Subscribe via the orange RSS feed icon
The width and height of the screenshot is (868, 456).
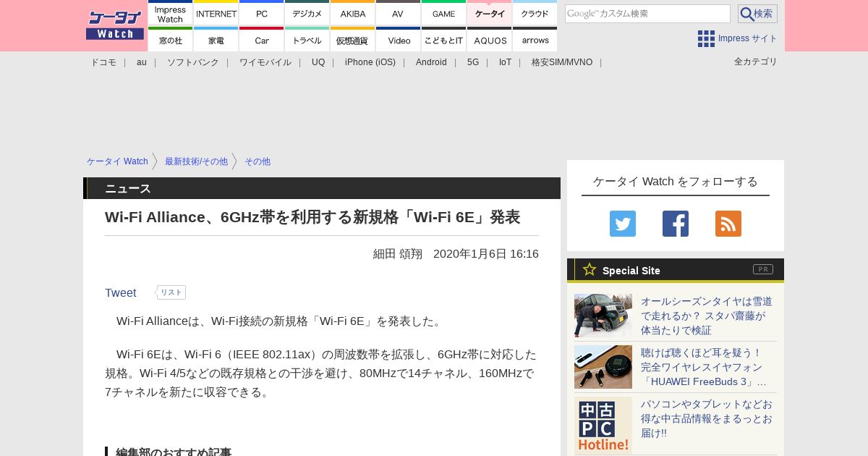tap(728, 224)
